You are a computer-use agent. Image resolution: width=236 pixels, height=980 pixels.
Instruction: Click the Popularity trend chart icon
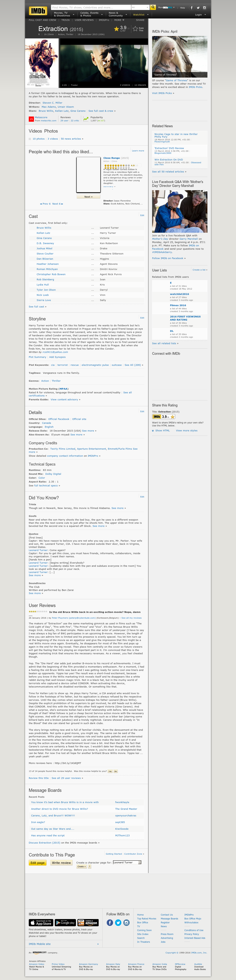pyautogui.click(x=86, y=119)
